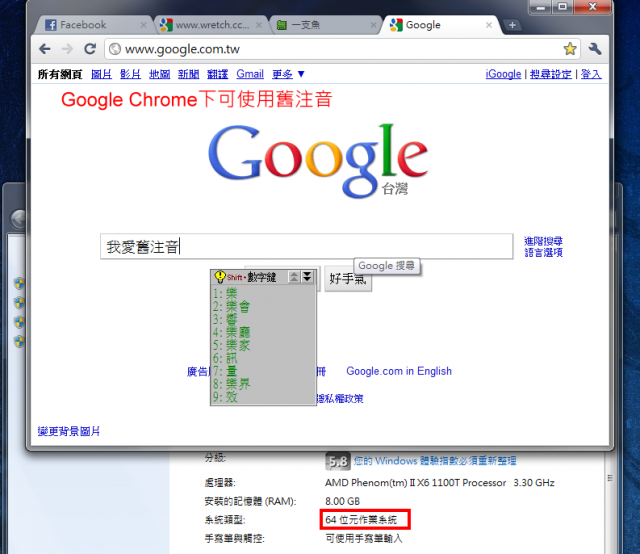
Task: Click the 8.00 GB RAM value
Action: point(342,501)
